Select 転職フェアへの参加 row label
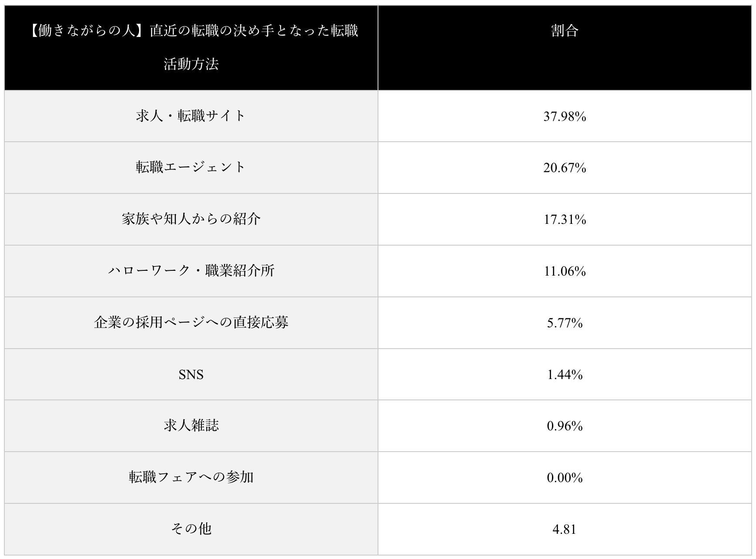Viewport: 756px width, 559px height. 191,477
